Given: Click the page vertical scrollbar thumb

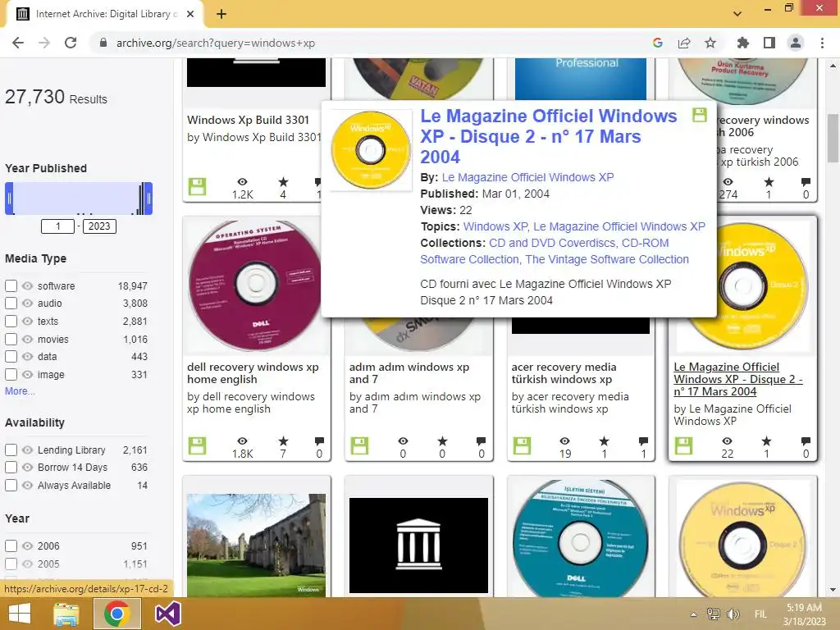Looking at the screenshot, I should (833, 138).
